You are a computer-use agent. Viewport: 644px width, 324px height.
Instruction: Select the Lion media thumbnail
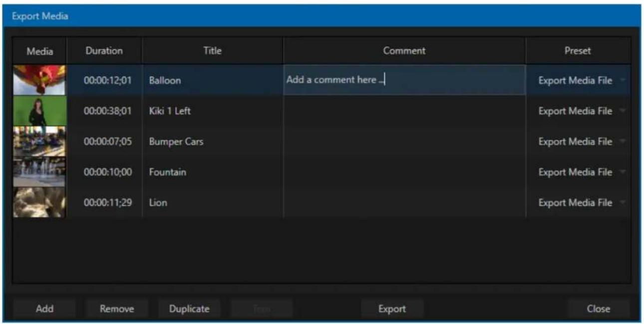(39, 202)
